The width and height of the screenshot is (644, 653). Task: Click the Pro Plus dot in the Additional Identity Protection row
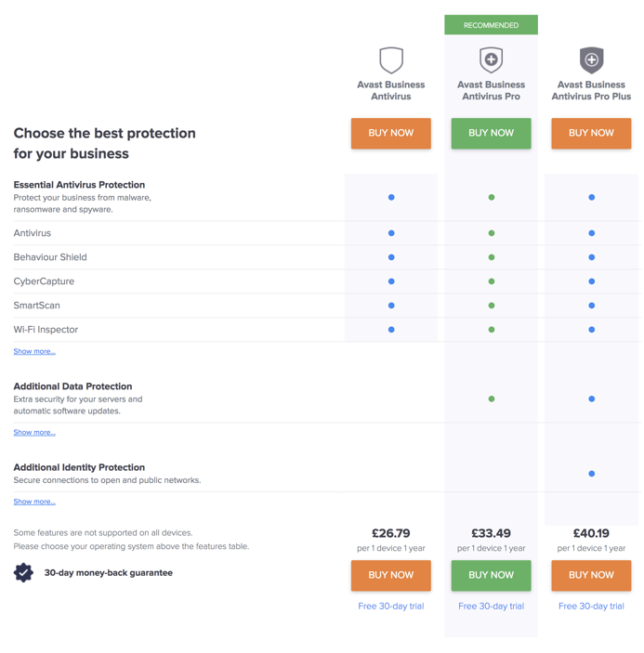click(x=591, y=474)
